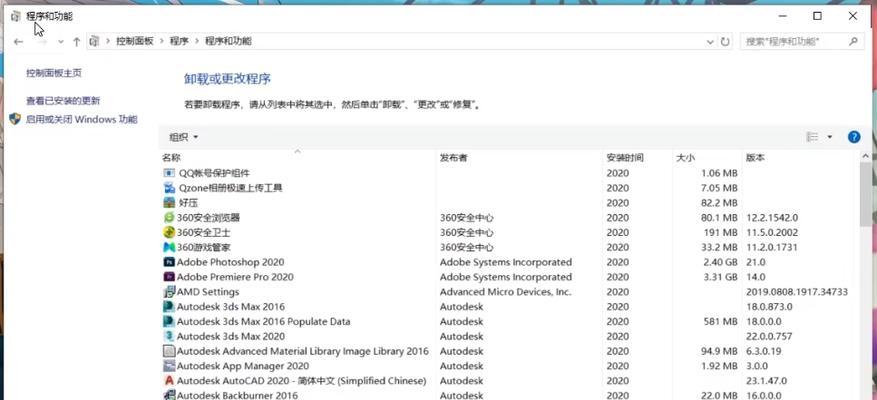
Task: Expand the chevron after 控制面板 breadcrumb
Action: 162,41
